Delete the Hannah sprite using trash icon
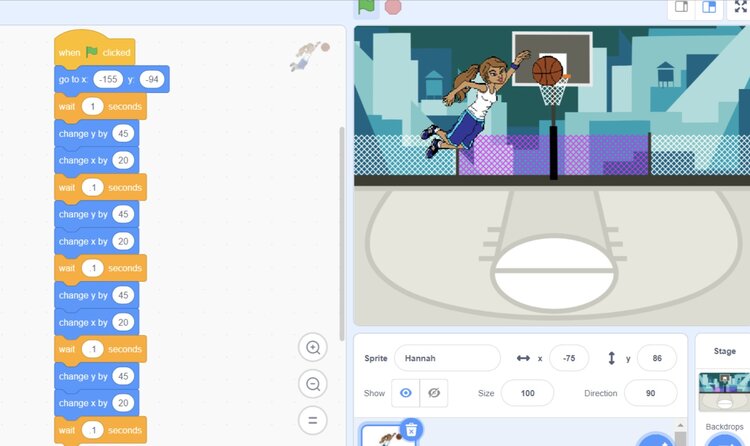Image resolution: width=750 pixels, height=446 pixels. 411,430
